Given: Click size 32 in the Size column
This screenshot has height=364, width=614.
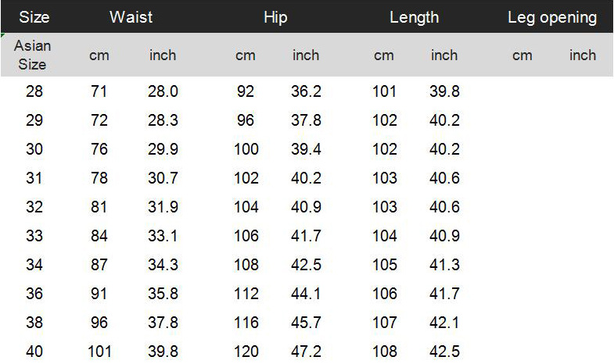Looking at the screenshot, I should click(34, 207).
